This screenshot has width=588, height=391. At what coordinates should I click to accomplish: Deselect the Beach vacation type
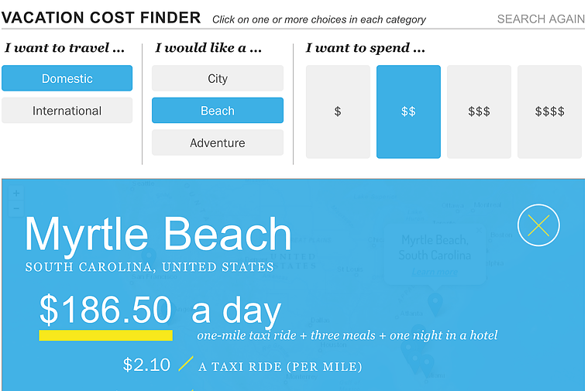pyautogui.click(x=218, y=111)
